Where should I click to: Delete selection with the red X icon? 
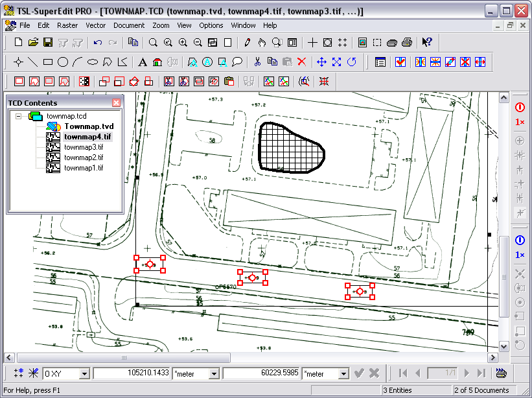pos(301,62)
